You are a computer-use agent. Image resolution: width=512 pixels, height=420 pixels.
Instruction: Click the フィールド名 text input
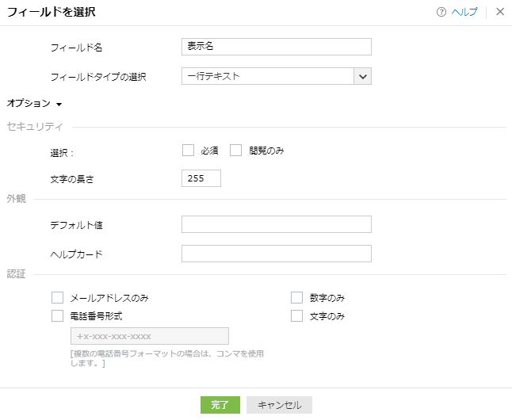(x=276, y=47)
